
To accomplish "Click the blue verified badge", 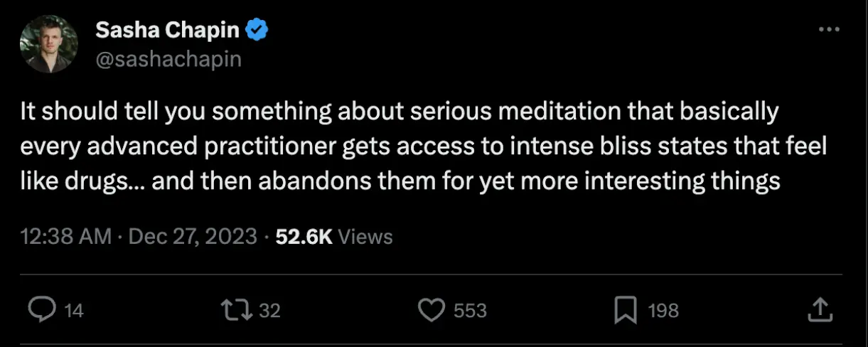I will click(x=257, y=31).
